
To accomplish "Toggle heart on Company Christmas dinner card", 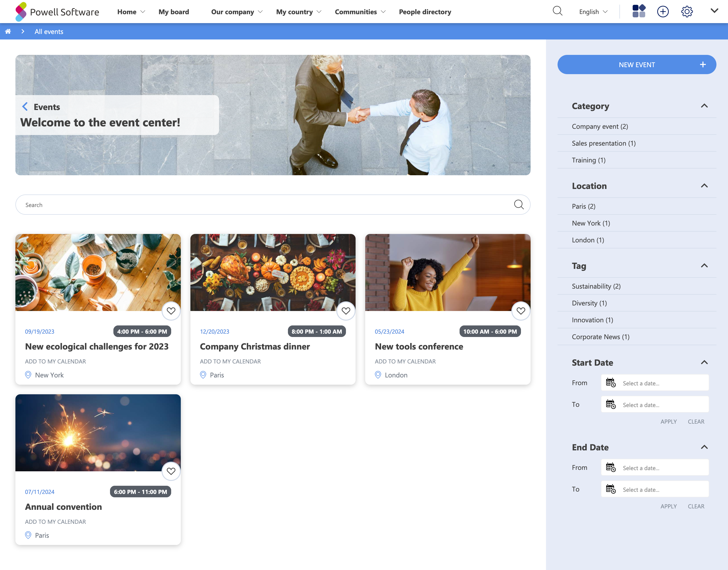I will tap(346, 311).
